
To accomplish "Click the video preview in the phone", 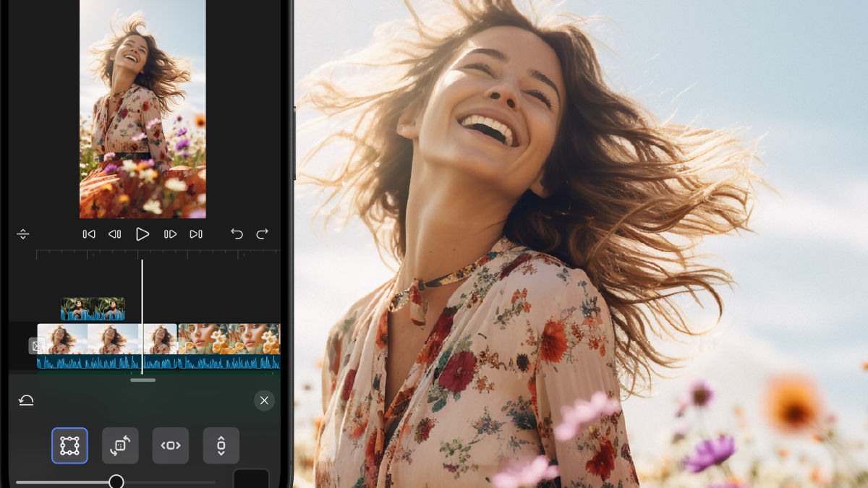I will click(x=142, y=108).
